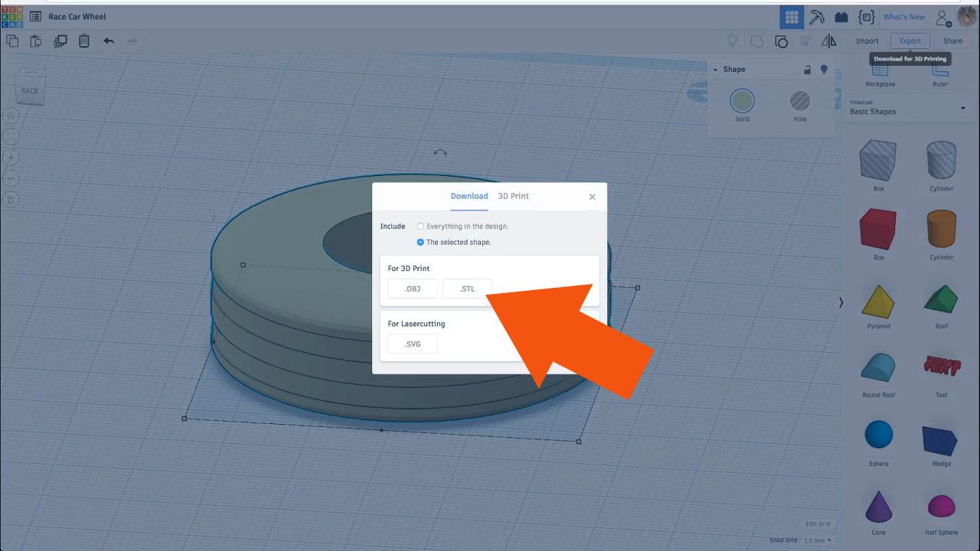Close the Download dialog
Viewport: 980px width, 551px height.
592,197
